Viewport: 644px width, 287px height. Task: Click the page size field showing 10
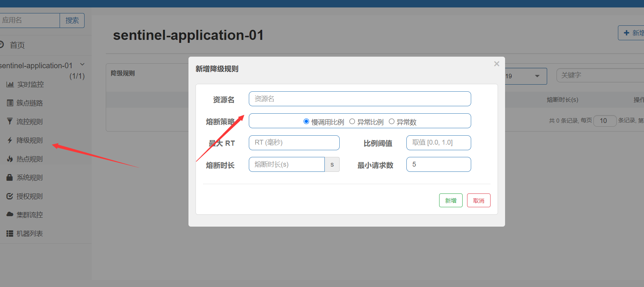pos(605,121)
